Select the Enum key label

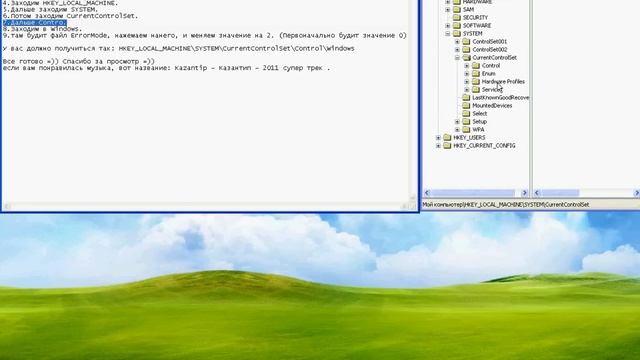[x=489, y=73]
